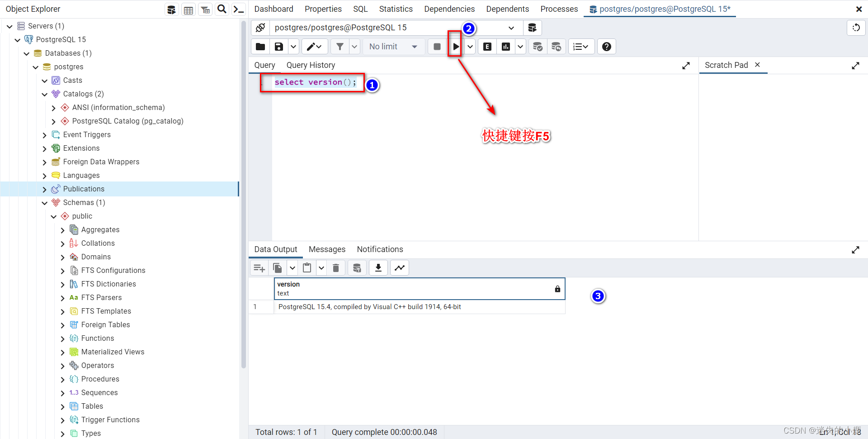Switch to the Properties tab

click(x=323, y=9)
